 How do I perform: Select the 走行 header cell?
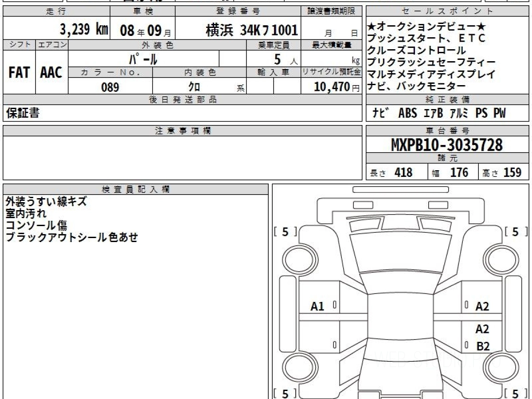56,12
